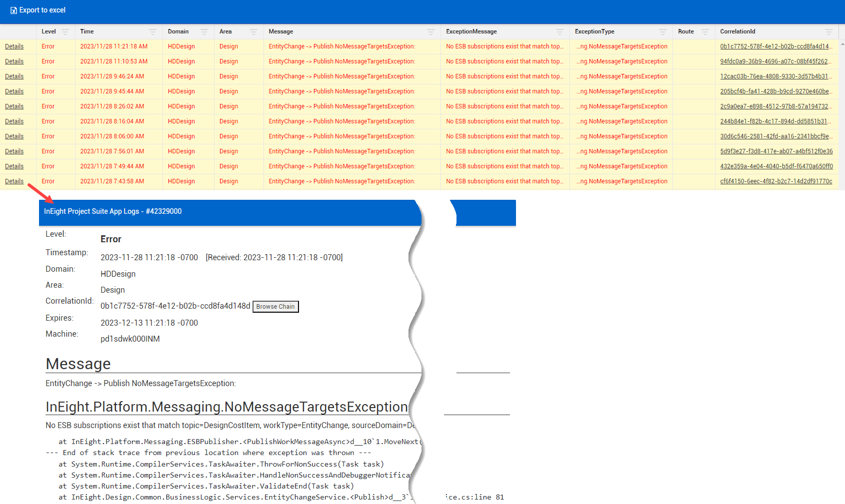This screenshot has width=845, height=504.
Task: Open the ExceptionType column filter
Action: [x=663, y=31]
